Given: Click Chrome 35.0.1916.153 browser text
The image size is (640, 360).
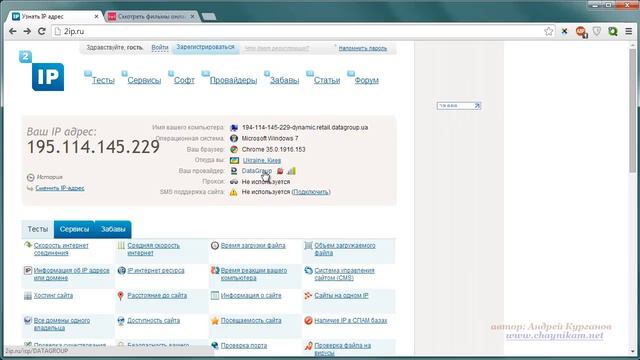Looking at the screenshot, I should tap(273, 149).
